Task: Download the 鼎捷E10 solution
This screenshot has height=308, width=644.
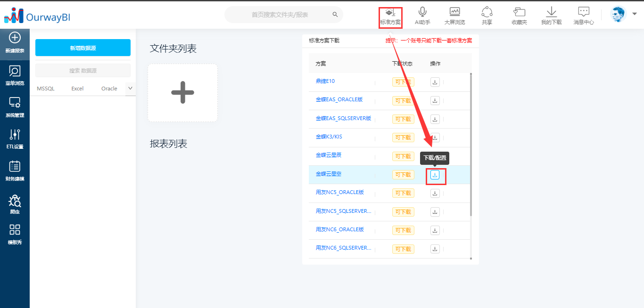Action: (435, 82)
